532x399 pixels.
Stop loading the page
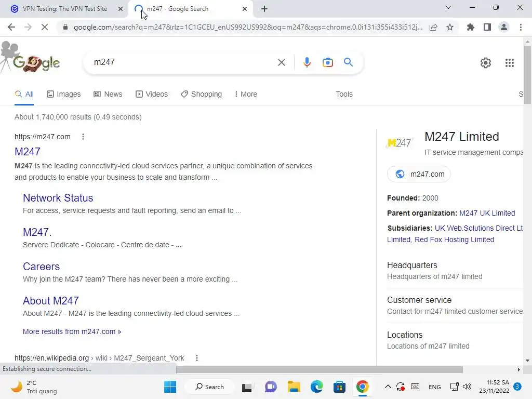pyautogui.click(x=45, y=27)
